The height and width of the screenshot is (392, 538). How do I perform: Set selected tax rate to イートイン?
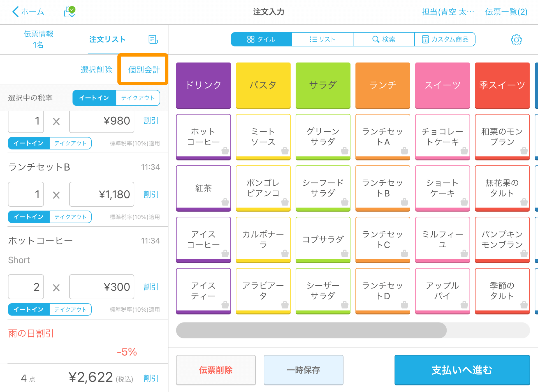[x=94, y=98]
